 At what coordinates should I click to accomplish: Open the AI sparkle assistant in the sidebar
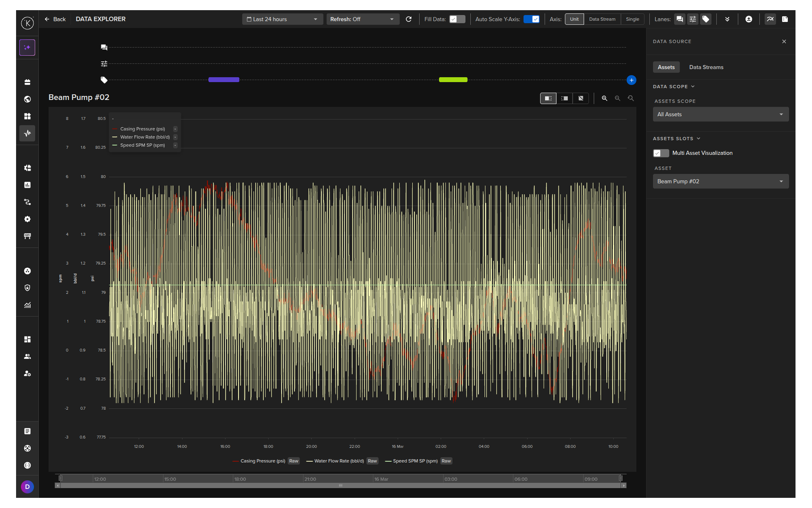click(x=27, y=47)
